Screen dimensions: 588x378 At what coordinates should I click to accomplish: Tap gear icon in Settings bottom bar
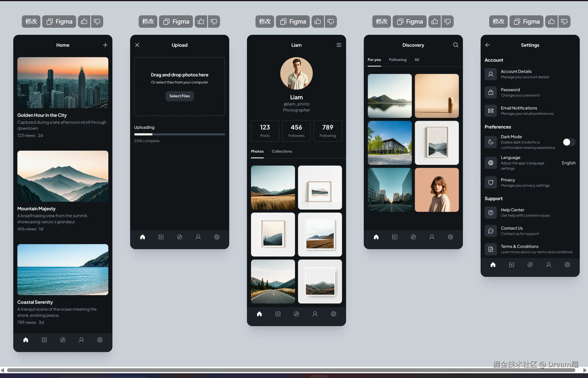coord(567,265)
